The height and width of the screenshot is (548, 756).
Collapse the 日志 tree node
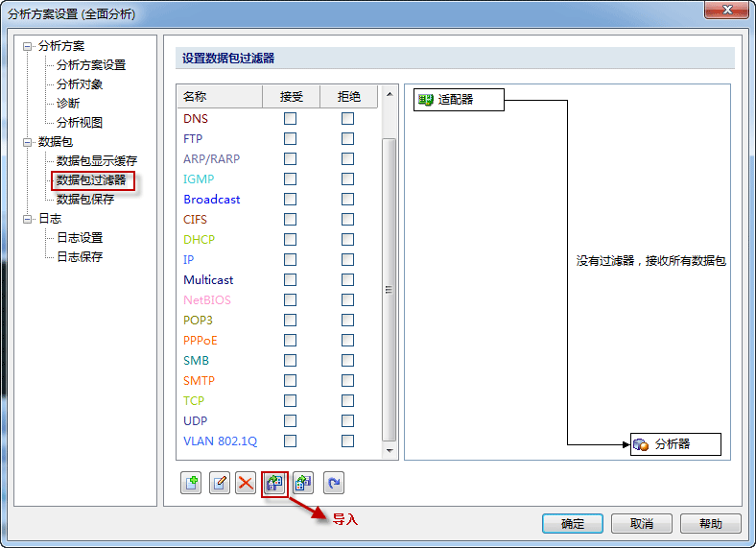pyautogui.click(x=28, y=219)
